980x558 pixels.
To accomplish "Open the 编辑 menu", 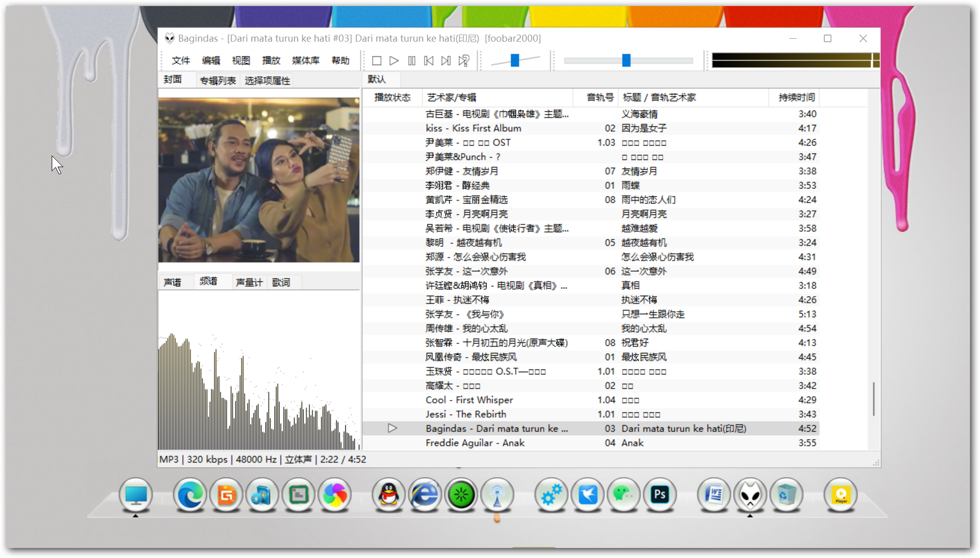I will (211, 61).
